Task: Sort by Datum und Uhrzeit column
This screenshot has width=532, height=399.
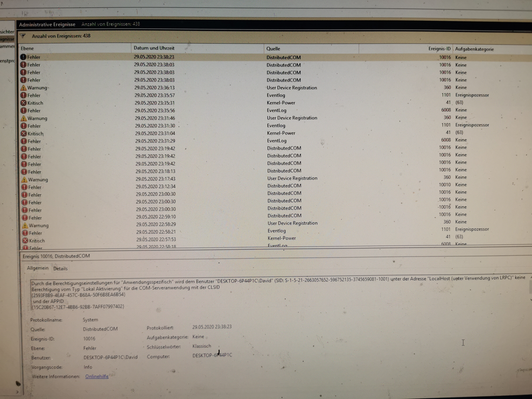Action: click(x=154, y=48)
